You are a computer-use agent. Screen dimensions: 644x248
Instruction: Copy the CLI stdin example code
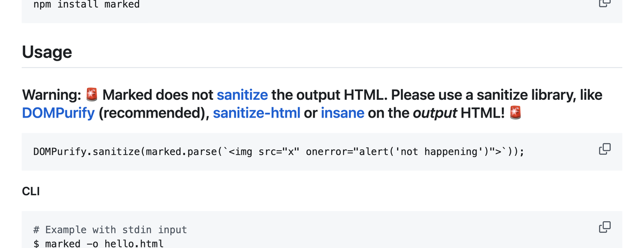[x=604, y=227]
